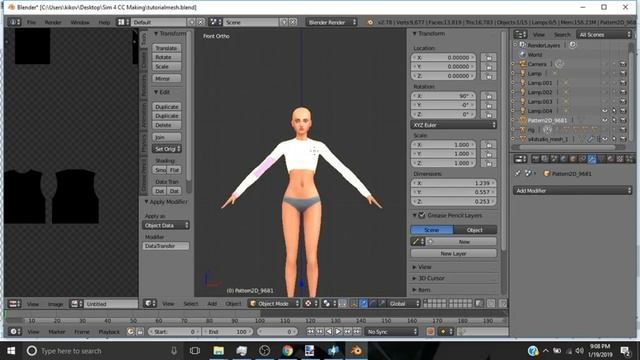This screenshot has height=360, width=640.
Task: Select the rotate manipulator icon
Action: 372,304
